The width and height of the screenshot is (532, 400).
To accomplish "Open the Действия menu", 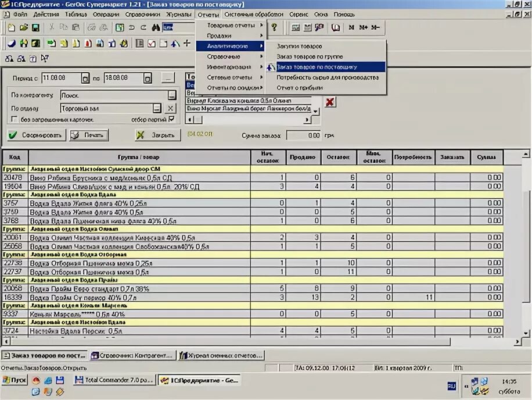I will pyautogui.click(x=46, y=15).
